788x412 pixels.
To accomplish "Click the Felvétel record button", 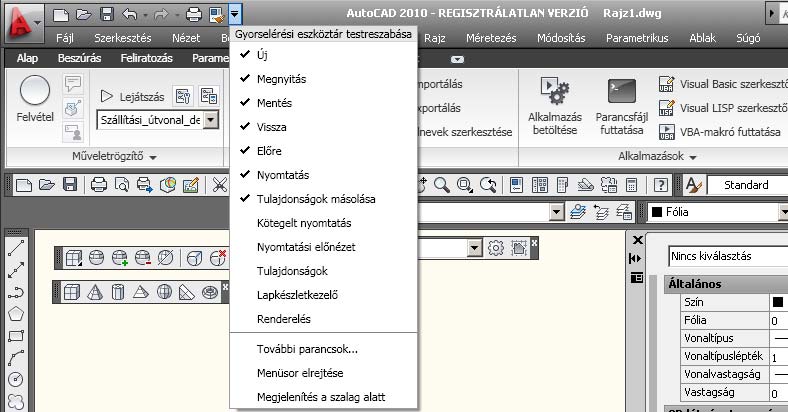I will (x=35, y=99).
